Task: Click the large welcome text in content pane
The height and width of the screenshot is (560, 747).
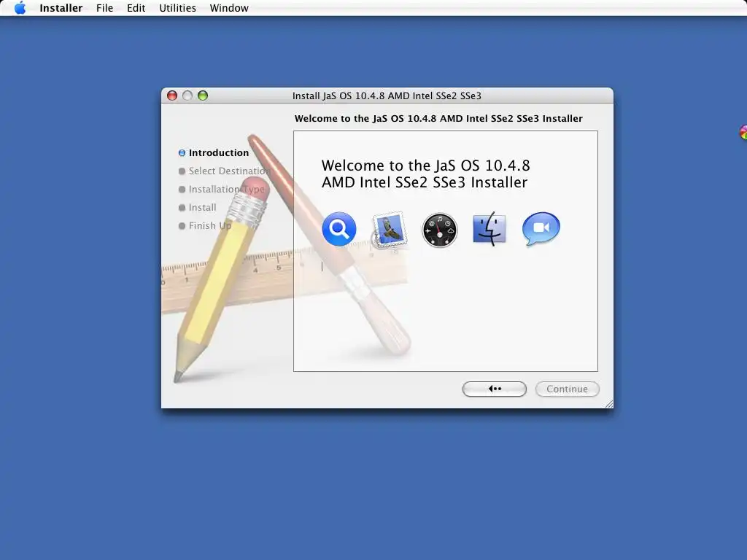Action: (x=425, y=174)
